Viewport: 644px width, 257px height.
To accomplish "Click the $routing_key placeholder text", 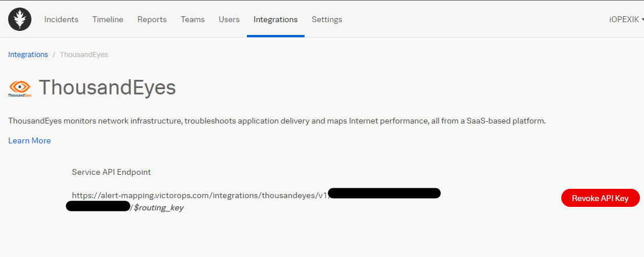I will (x=158, y=208).
